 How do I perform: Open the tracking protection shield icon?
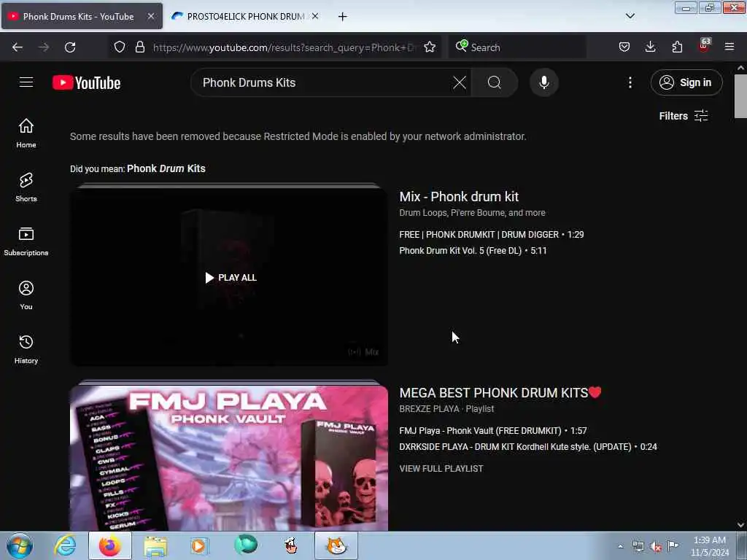(120, 47)
